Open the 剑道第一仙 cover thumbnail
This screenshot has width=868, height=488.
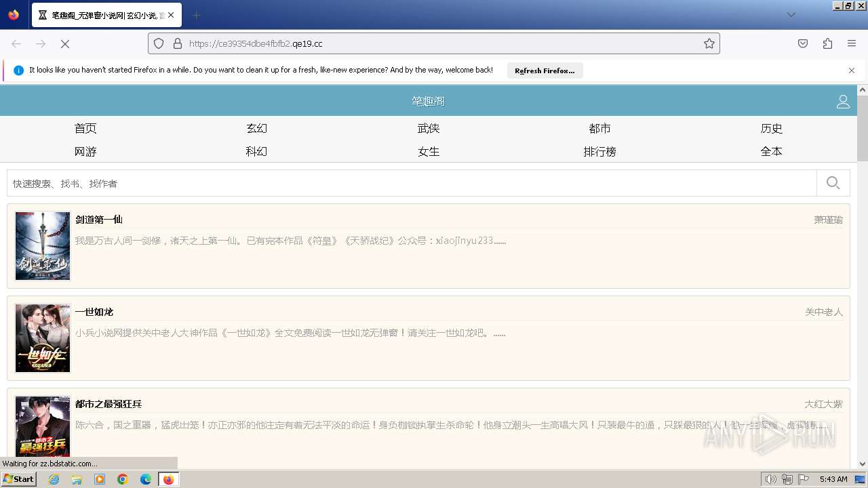click(x=43, y=245)
